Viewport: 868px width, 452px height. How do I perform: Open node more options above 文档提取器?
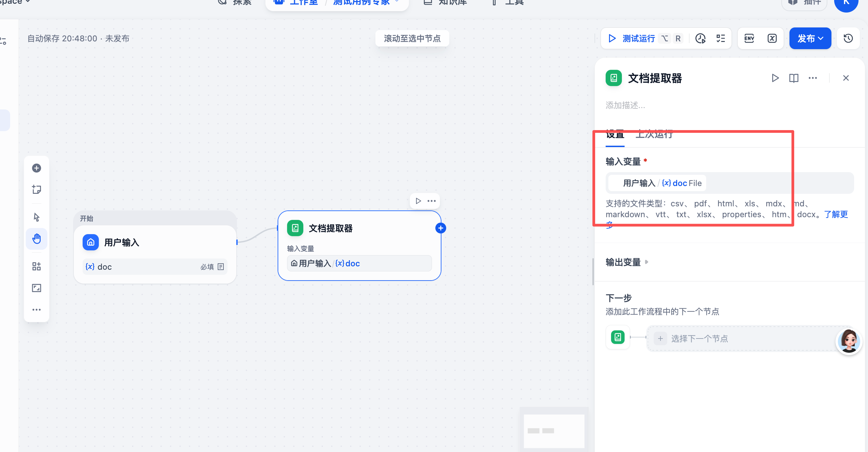(x=432, y=201)
